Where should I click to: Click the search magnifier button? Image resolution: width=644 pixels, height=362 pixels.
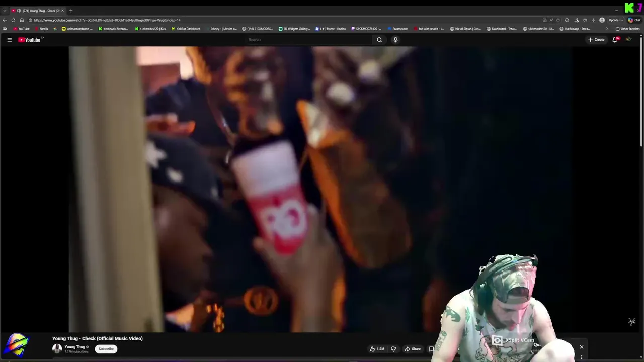click(x=379, y=40)
